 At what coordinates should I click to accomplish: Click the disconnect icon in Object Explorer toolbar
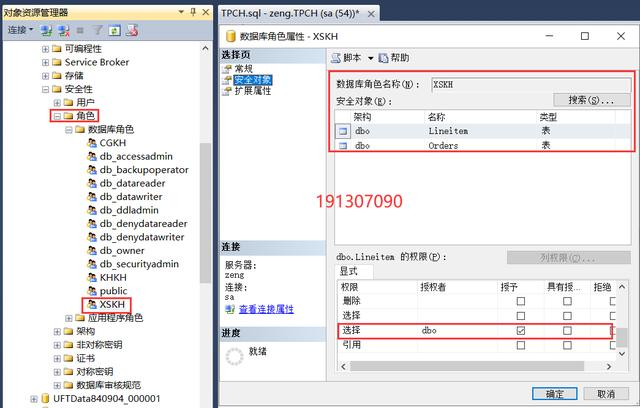pyautogui.click(x=63, y=30)
